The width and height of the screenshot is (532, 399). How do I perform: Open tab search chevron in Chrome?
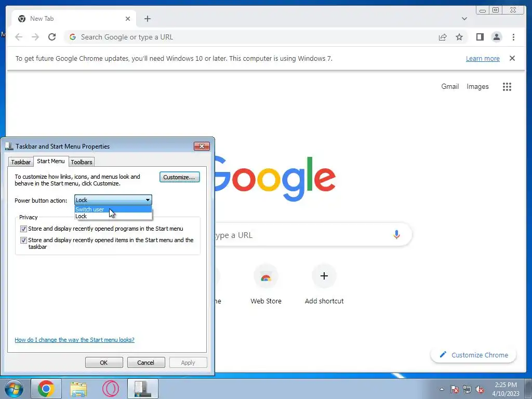[464, 19]
